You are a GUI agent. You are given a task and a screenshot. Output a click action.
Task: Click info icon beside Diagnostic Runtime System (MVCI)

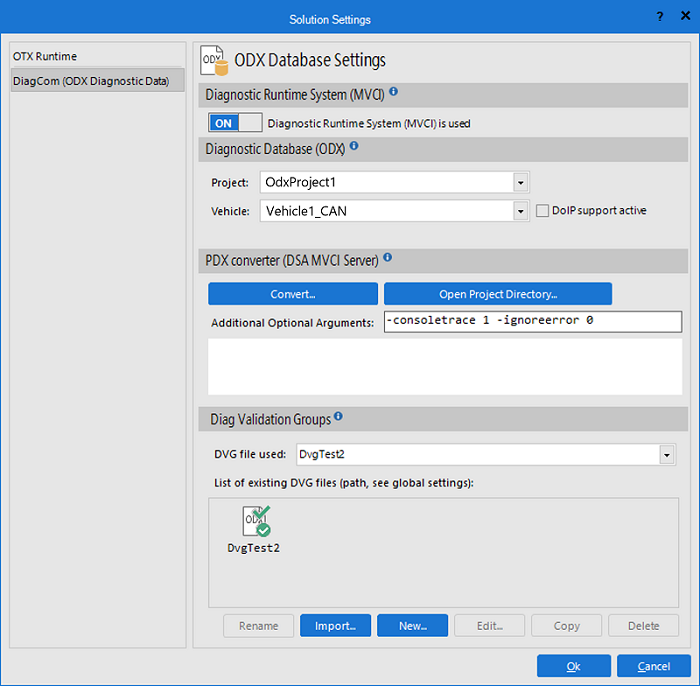coord(394,92)
